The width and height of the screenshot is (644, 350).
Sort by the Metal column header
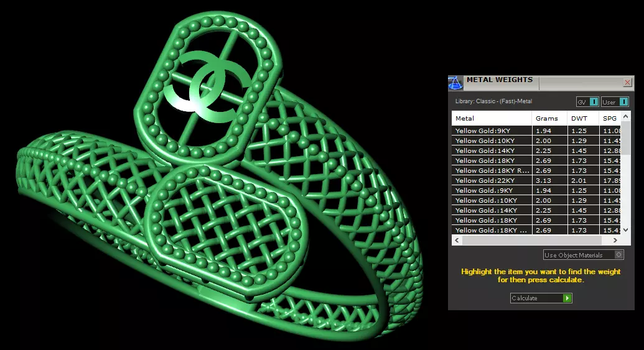[x=492, y=118]
